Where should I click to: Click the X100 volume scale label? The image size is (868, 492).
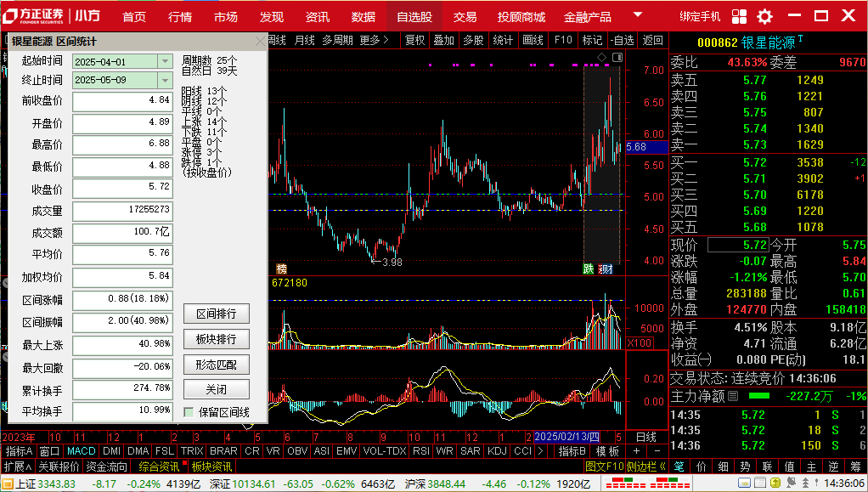639,343
